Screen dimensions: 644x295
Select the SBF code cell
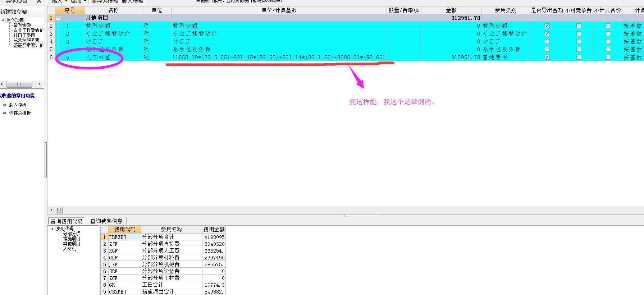[x=124, y=271]
